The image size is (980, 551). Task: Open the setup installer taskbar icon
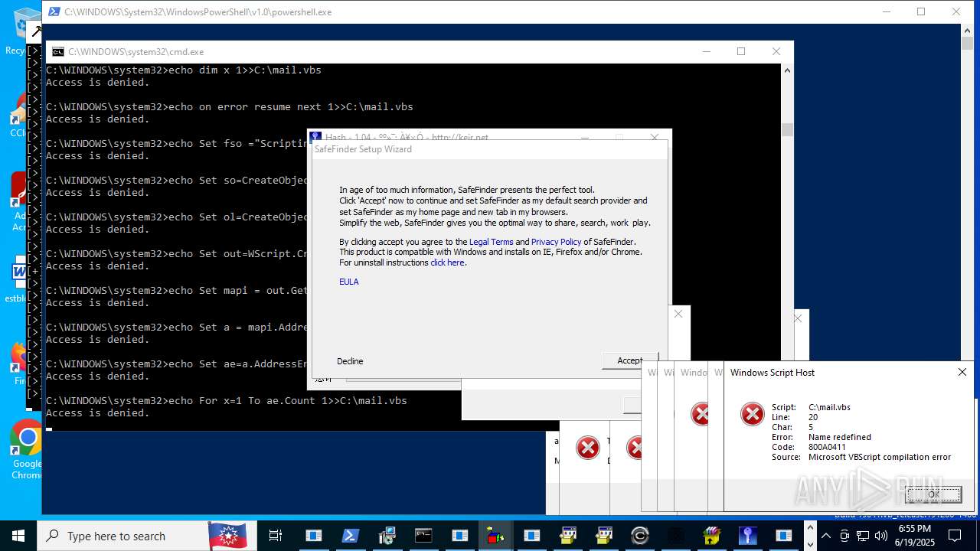tap(387, 536)
